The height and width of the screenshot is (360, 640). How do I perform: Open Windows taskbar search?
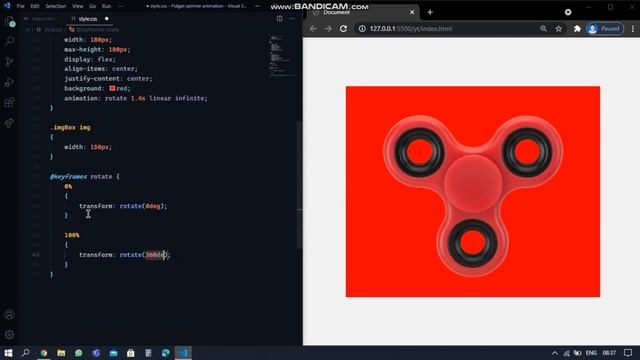25,353
